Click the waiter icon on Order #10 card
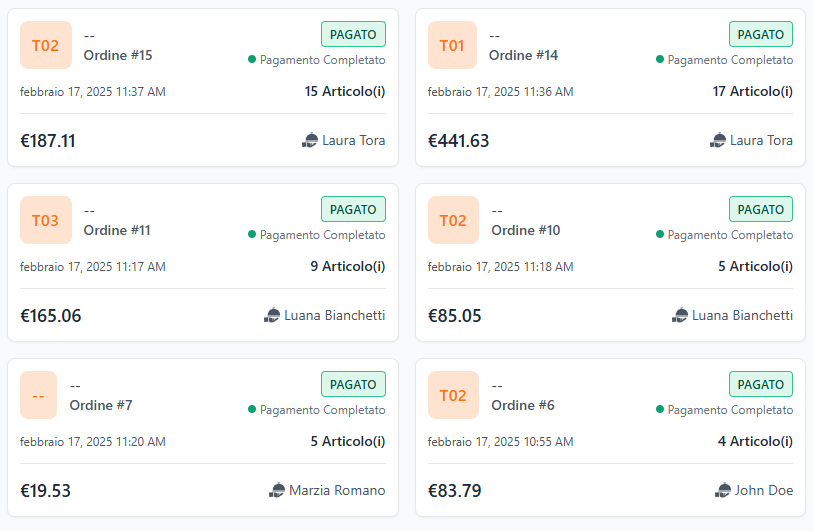 pyautogui.click(x=680, y=316)
